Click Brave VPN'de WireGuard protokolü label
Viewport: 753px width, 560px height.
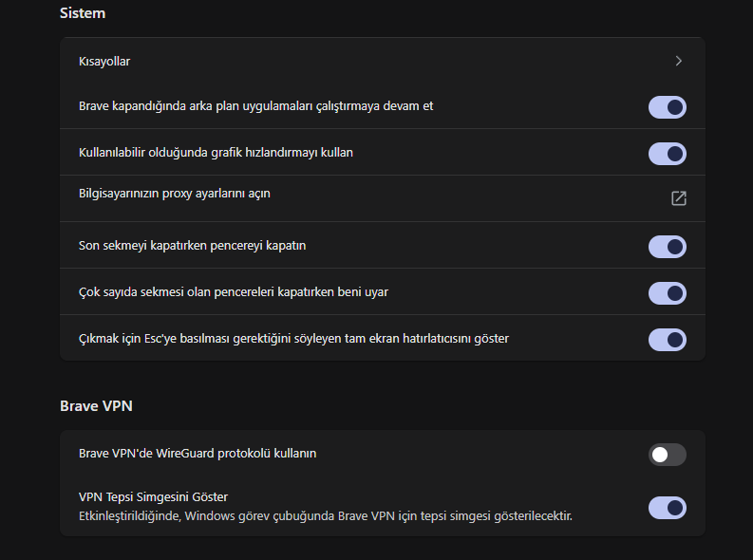198,454
